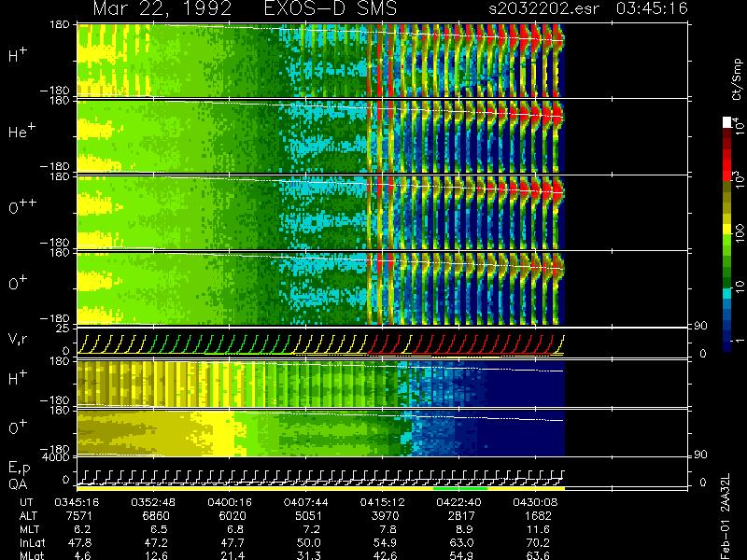Click the vertical 'Feb-01 2AA32L' text
The width and height of the screenshot is (747, 560).
pyautogui.click(x=726, y=516)
